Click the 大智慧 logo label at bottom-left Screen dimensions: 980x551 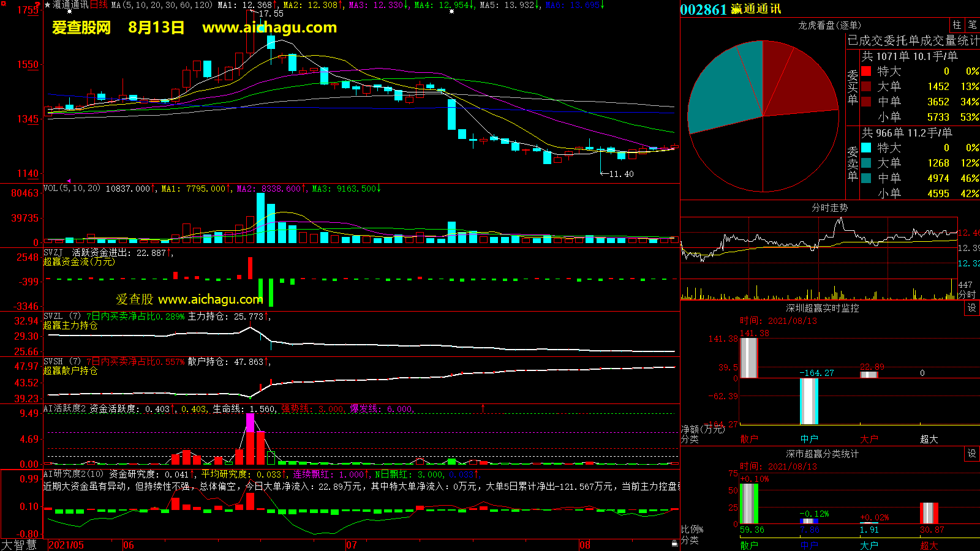tap(19, 544)
